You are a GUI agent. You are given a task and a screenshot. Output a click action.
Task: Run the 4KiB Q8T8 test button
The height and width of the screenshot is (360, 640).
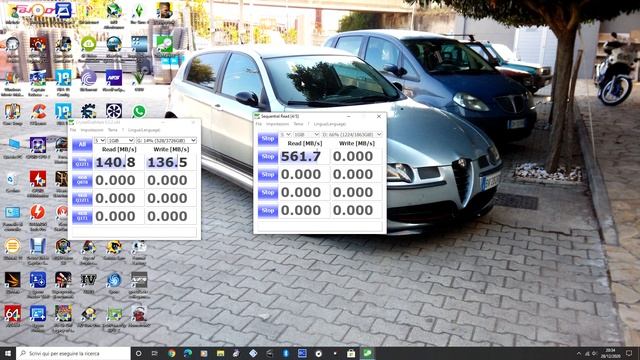coord(82,180)
